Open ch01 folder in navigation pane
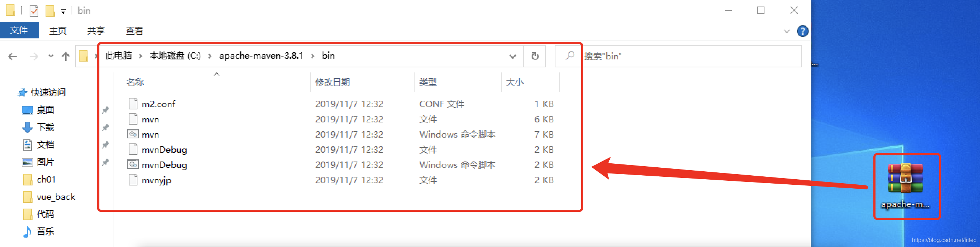Viewport: 980px width, 247px height. [46, 179]
